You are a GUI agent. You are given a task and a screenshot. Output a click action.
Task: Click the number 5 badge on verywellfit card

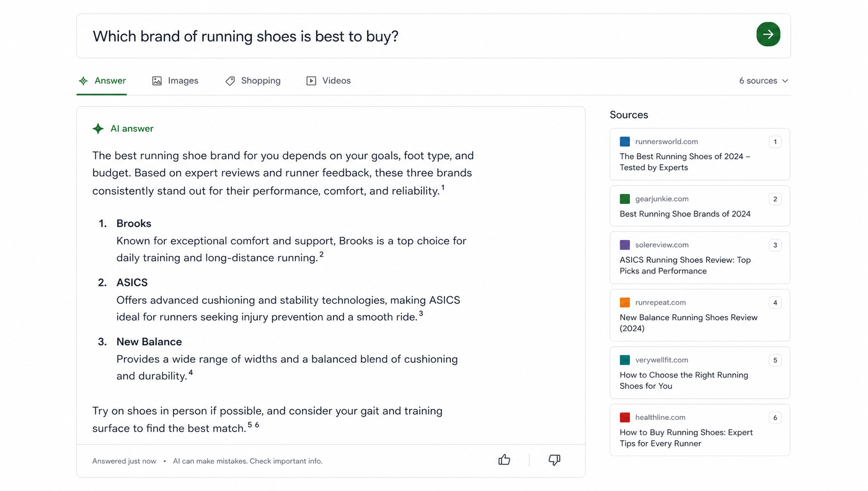774,360
